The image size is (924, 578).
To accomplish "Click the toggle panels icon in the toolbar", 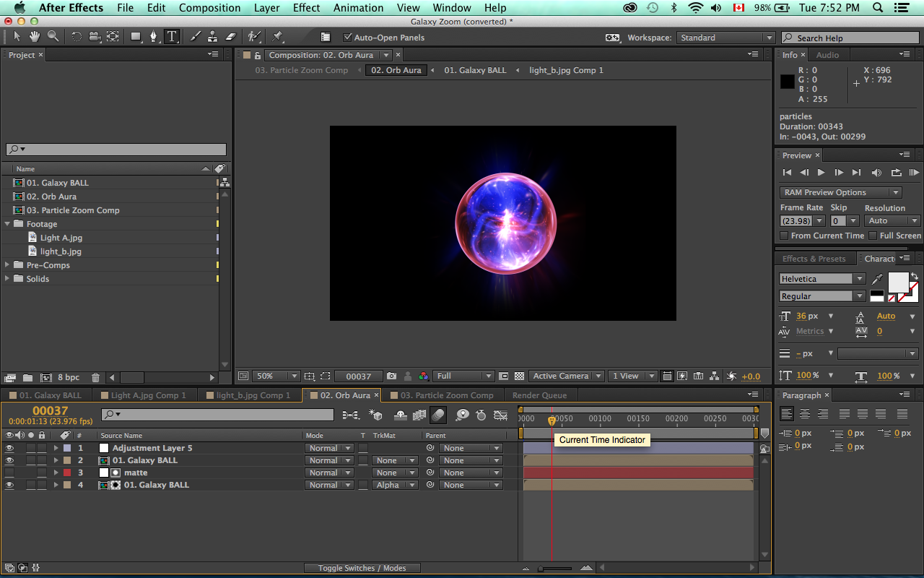I will 326,37.
